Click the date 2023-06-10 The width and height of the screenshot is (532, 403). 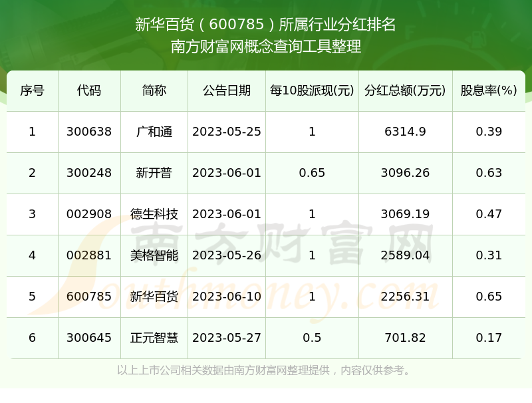[x=227, y=297]
